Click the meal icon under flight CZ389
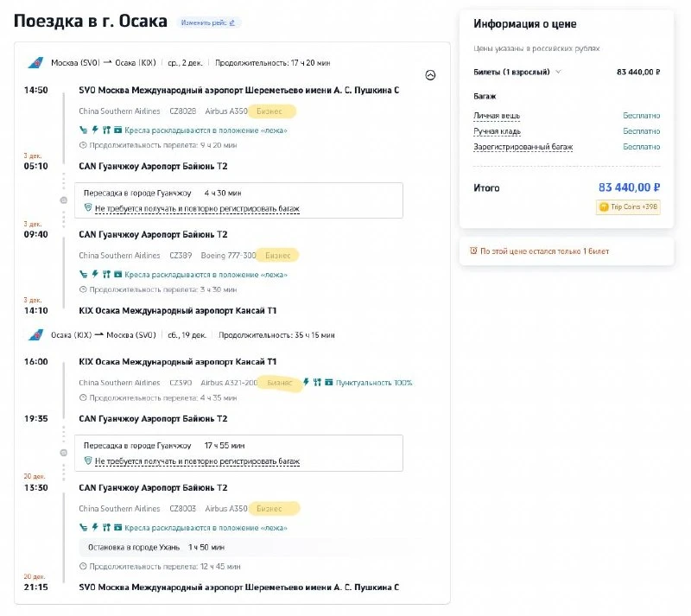 (x=106, y=274)
